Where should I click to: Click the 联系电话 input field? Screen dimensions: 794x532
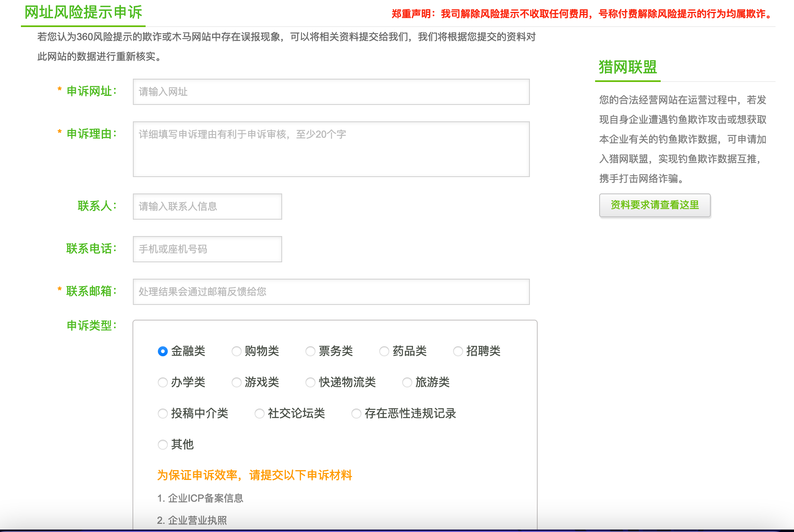[x=208, y=249]
